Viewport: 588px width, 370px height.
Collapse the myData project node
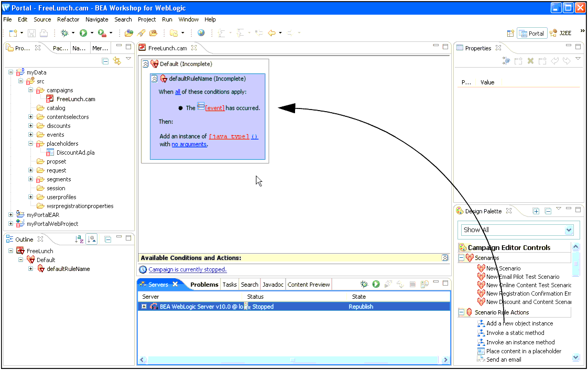tap(11, 72)
